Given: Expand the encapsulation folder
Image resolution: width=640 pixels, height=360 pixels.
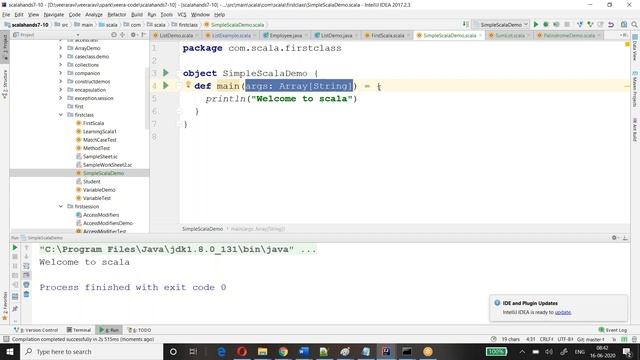Looking at the screenshot, I should [61, 89].
